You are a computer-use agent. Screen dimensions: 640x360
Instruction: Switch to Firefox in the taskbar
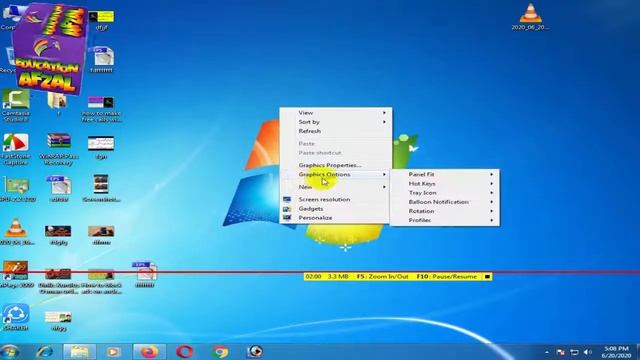149,352
